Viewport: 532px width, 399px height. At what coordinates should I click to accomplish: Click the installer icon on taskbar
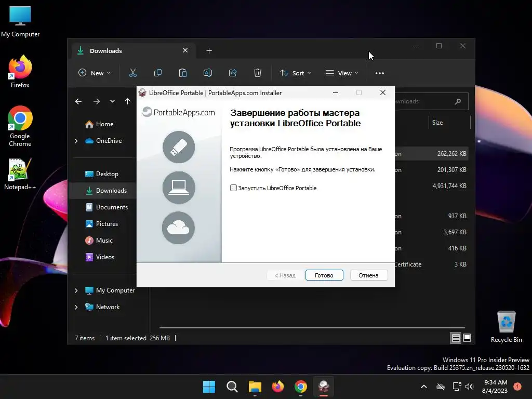pyautogui.click(x=324, y=387)
